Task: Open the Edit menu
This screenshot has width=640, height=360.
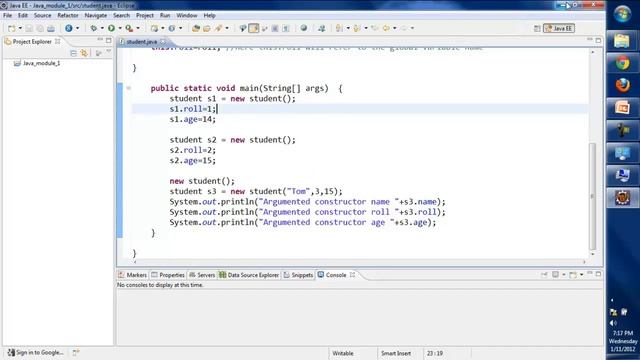Action: tap(23, 16)
